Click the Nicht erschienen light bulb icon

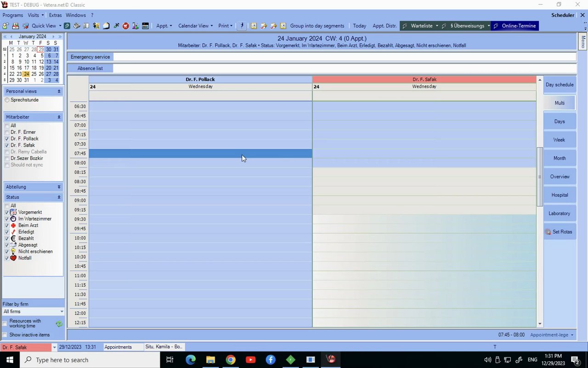coord(13,251)
